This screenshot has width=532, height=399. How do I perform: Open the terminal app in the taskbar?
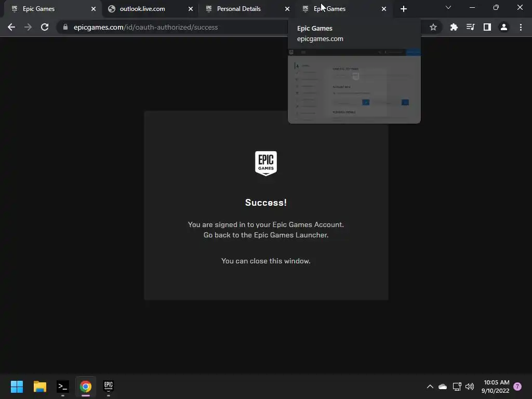(x=63, y=387)
